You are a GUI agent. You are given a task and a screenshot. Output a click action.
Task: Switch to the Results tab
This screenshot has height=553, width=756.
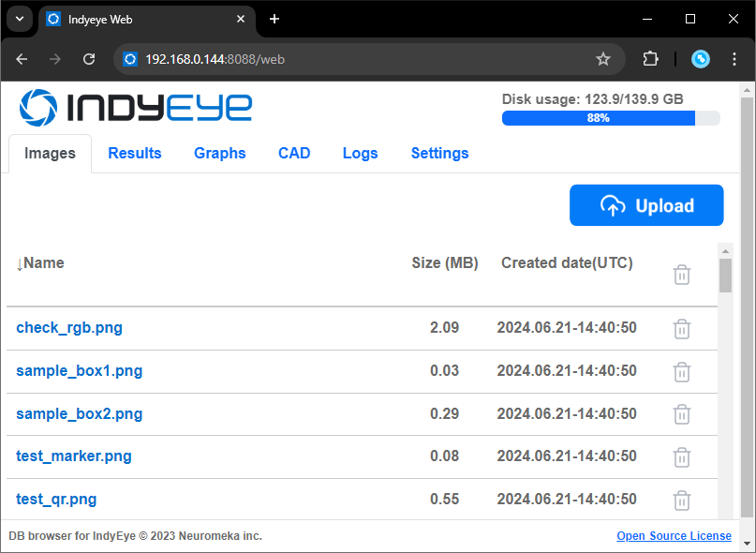tap(135, 153)
